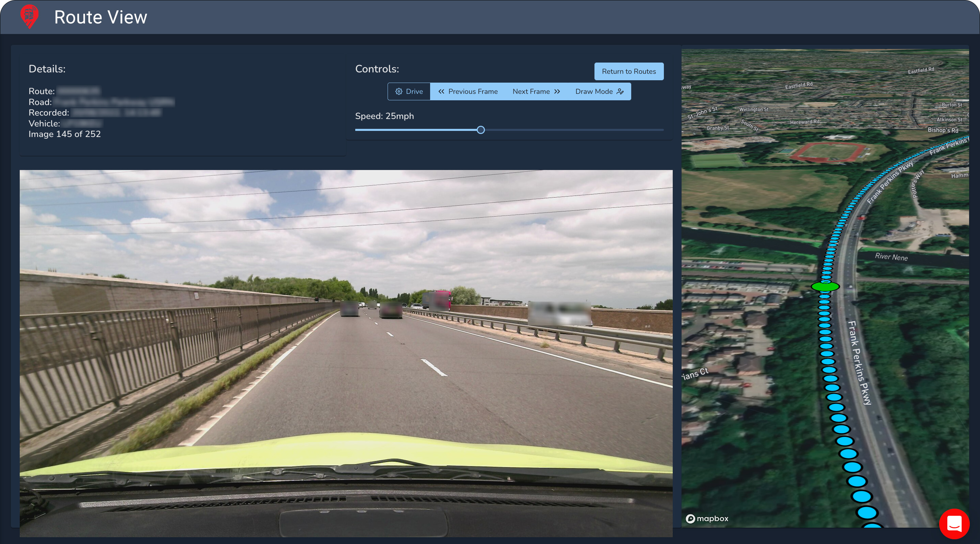980x544 pixels.
Task: Click the pen icon next to Draw Mode
Action: tap(620, 91)
